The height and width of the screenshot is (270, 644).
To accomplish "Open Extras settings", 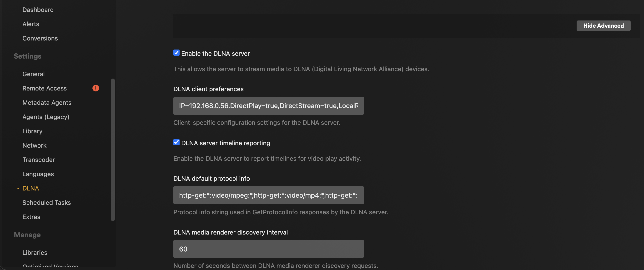I will (31, 217).
